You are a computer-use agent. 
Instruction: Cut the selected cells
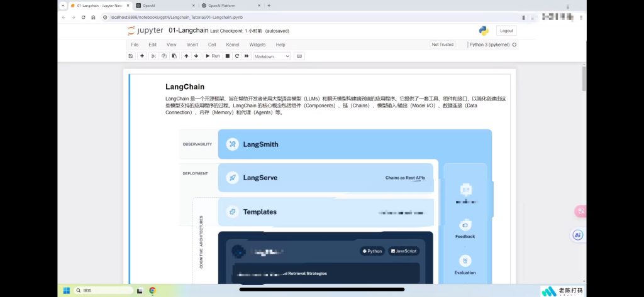click(153, 57)
